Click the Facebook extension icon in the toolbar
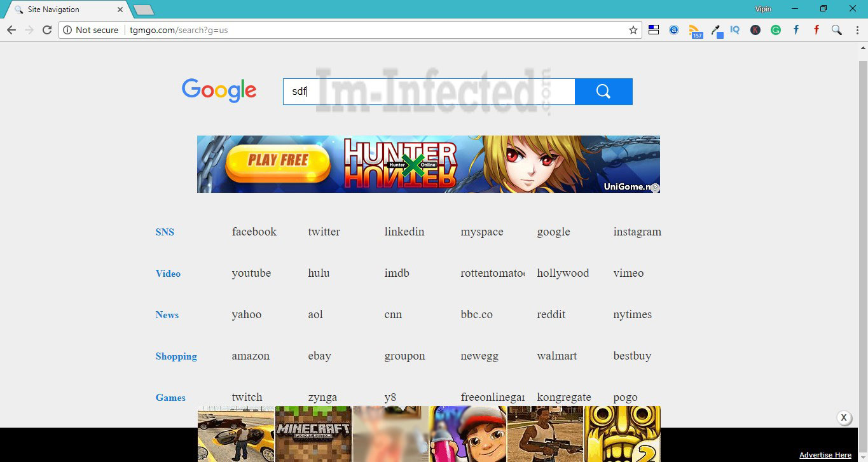This screenshot has width=868, height=462. pos(796,29)
